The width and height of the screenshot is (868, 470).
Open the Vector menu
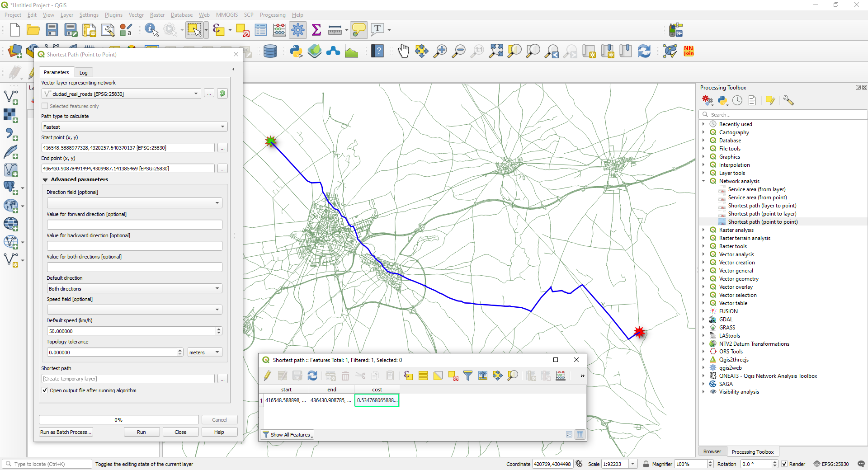click(x=136, y=14)
